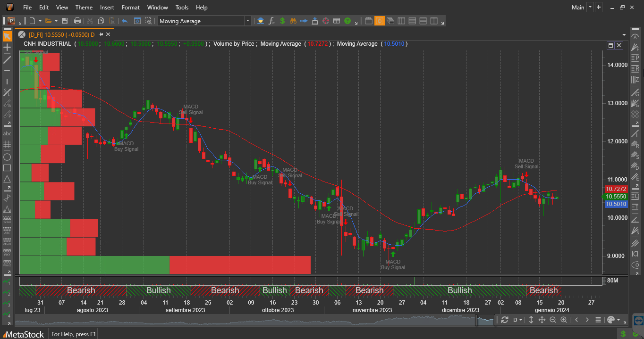644x339 pixels.
Task: Click the MACD Buy Signal label near November 27
Action: tap(393, 265)
